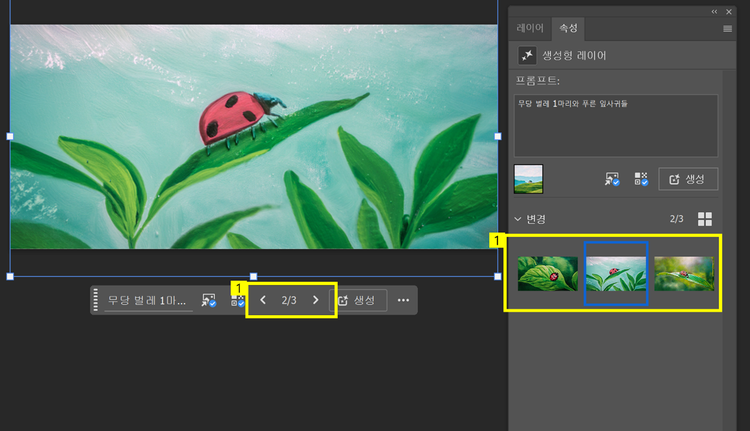Select first variation thumbnail with ladybug leaf close-up
750x431 pixels.
pos(548,274)
